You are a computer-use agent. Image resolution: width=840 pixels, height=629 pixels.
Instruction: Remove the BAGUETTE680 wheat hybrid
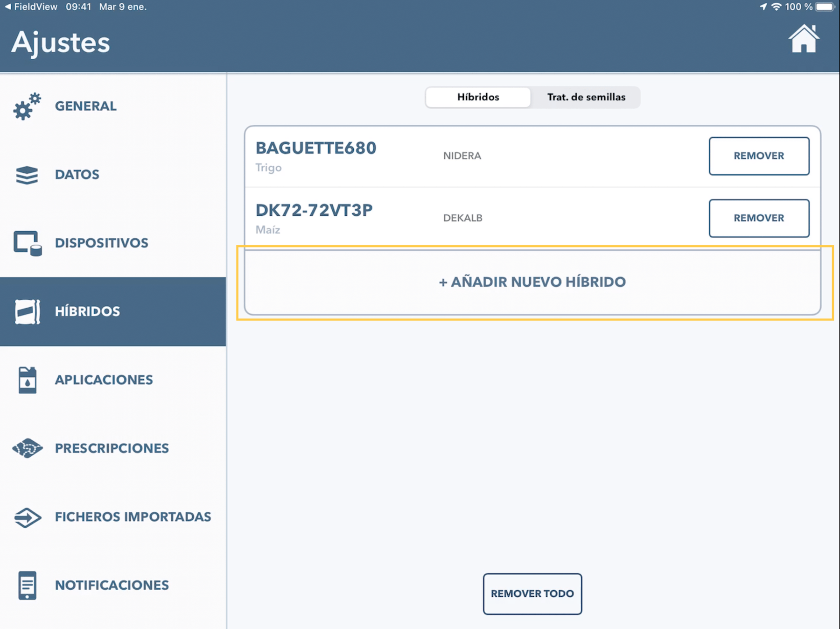point(759,156)
